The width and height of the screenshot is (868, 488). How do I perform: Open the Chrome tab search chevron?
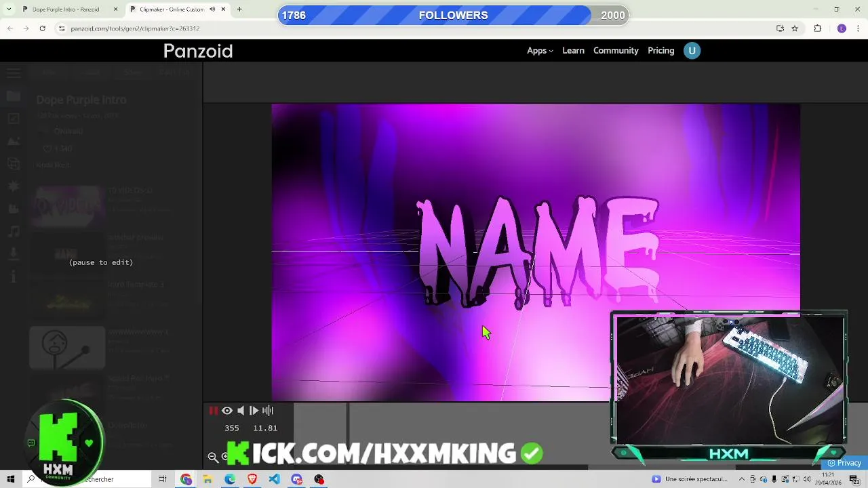tap(9, 9)
